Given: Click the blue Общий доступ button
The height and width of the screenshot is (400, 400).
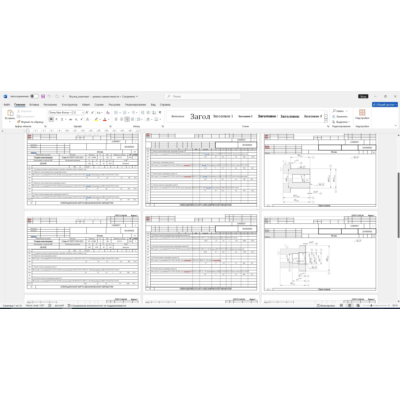Looking at the screenshot, I should click(x=385, y=105).
